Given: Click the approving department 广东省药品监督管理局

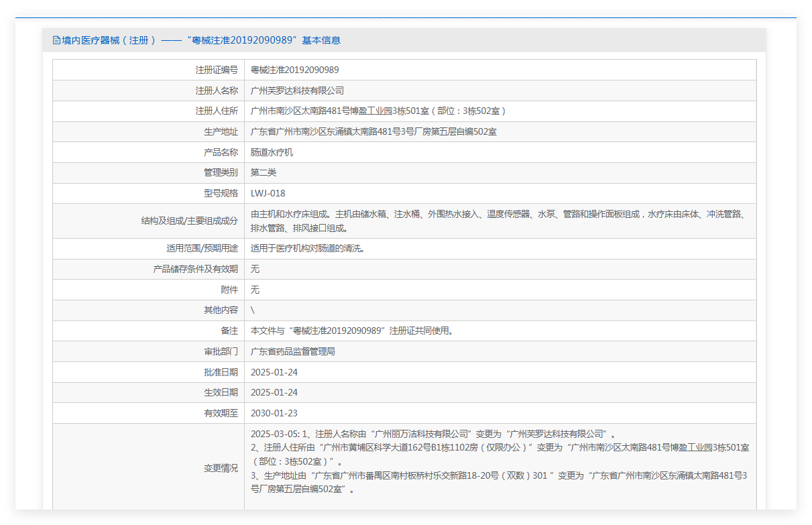Looking at the screenshot, I should tap(292, 351).
